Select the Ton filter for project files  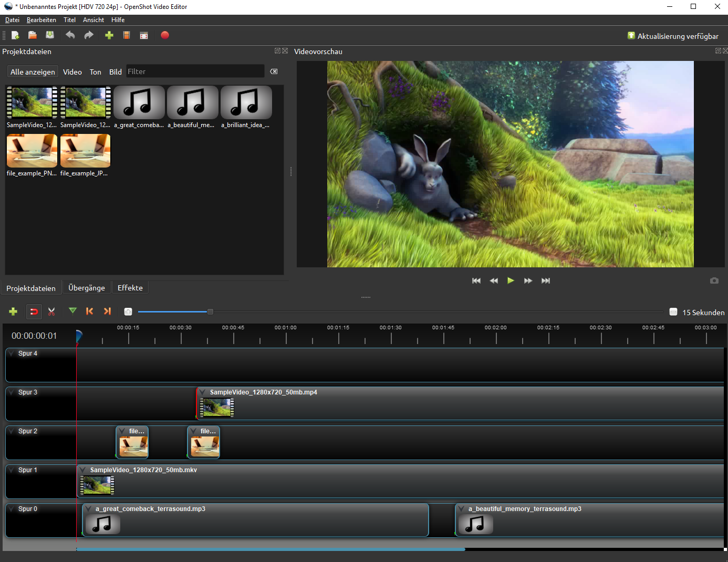point(95,72)
